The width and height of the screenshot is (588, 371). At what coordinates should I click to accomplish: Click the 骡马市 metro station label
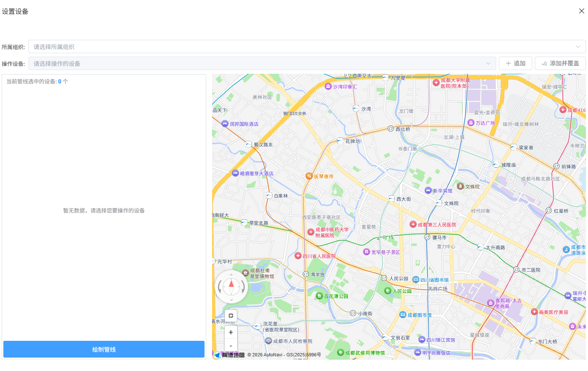tap(439, 237)
